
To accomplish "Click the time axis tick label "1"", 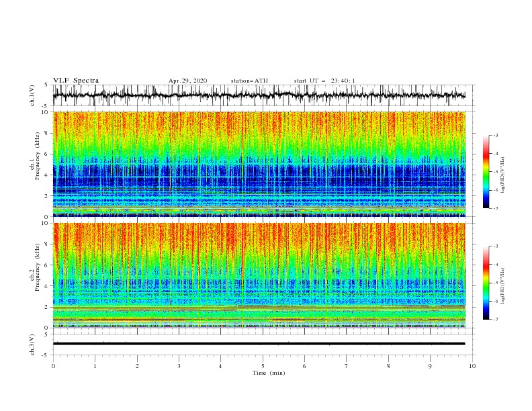I will 95,366.
